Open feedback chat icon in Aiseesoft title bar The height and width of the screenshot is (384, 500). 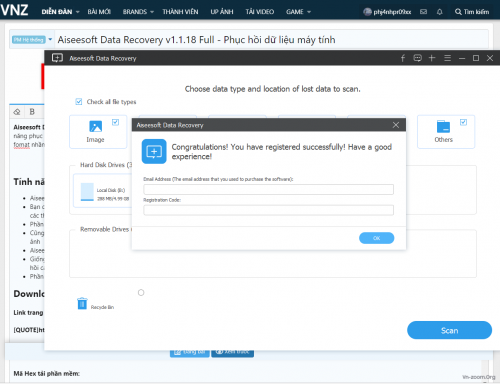pos(417,58)
